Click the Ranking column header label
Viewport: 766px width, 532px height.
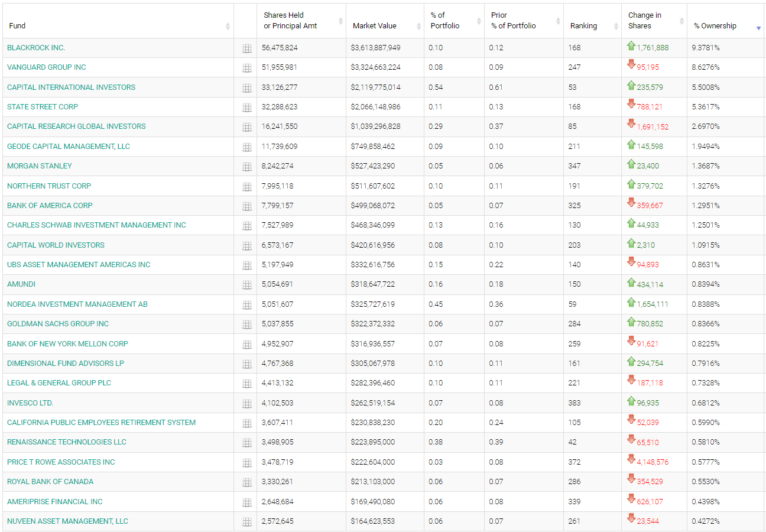click(583, 26)
